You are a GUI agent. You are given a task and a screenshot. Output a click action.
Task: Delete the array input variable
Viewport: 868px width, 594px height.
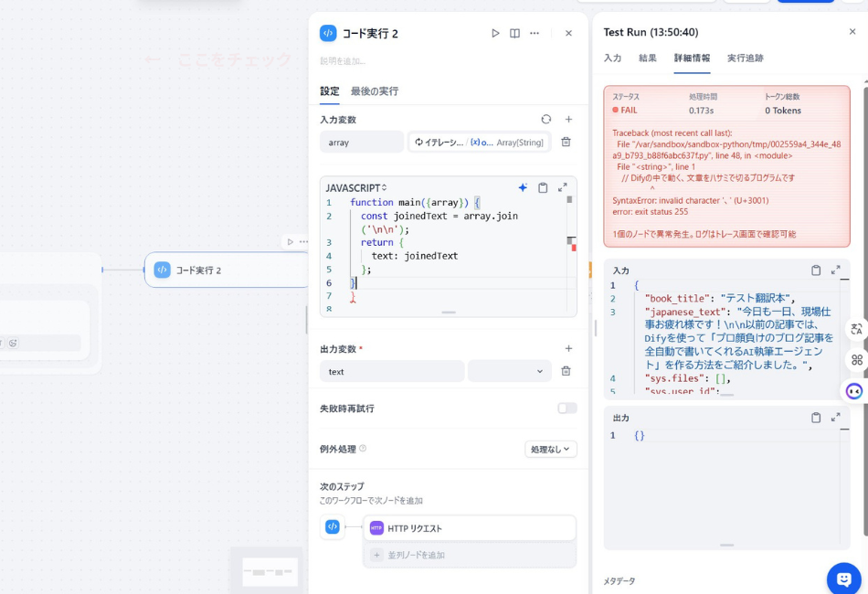566,142
